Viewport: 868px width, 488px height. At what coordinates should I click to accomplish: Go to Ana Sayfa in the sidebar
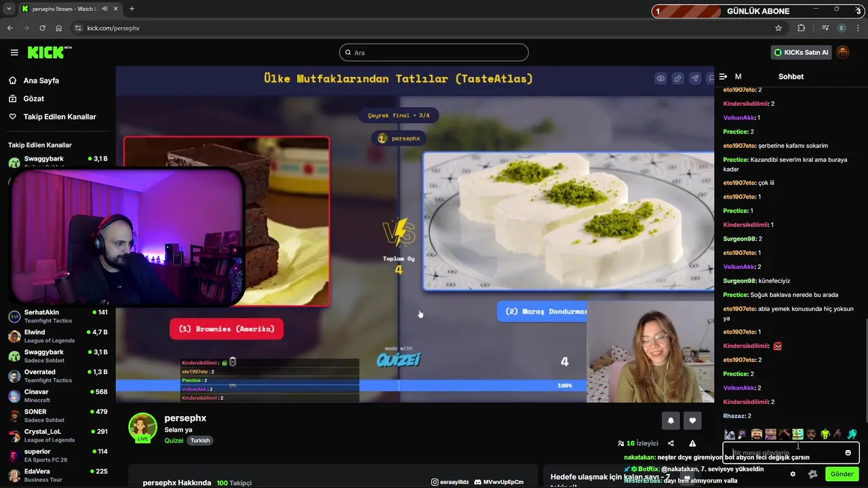[41, 80]
